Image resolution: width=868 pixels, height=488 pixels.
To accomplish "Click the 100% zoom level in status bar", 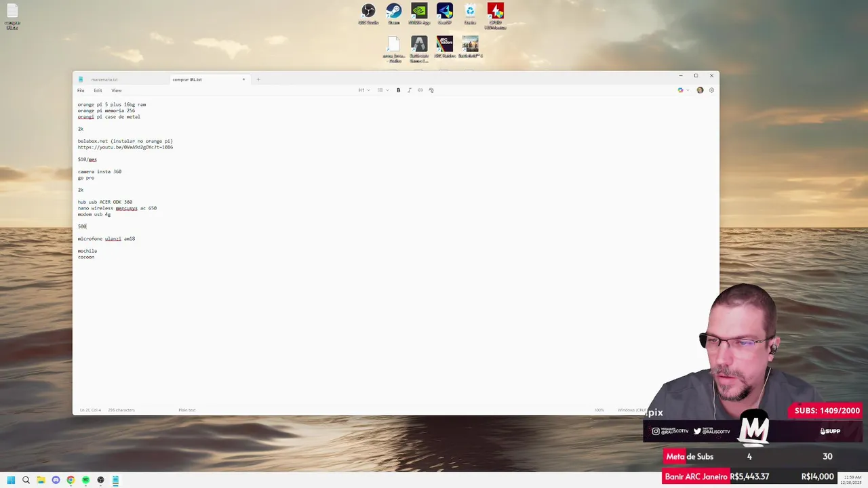I will pyautogui.click(x=599, y=410).
